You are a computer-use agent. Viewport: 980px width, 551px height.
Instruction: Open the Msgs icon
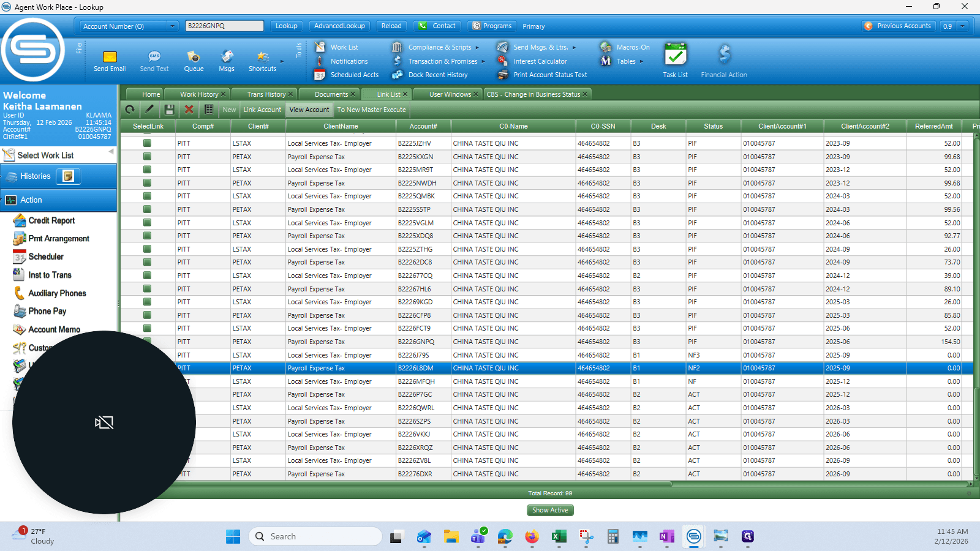(227, 61)
